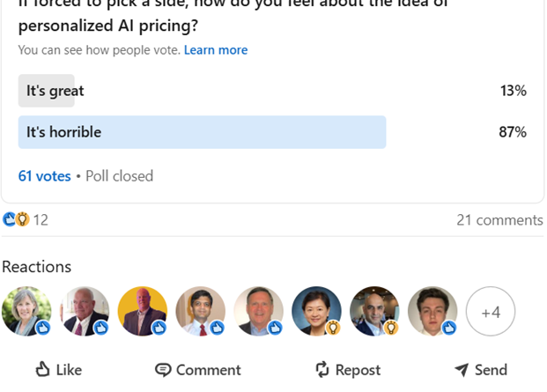Open the 12 reactions count
Screen dimensions: 547x392
point(41,220)
